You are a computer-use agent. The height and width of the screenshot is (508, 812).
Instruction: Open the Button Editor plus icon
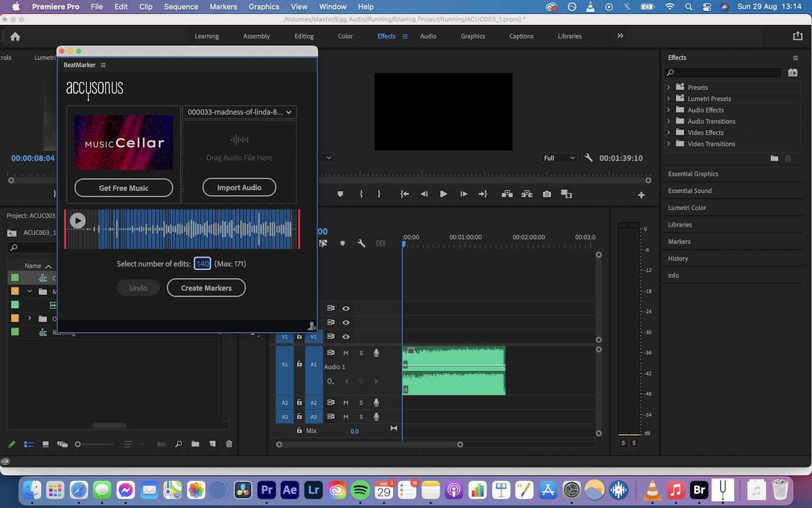click(x=641, y=195)
